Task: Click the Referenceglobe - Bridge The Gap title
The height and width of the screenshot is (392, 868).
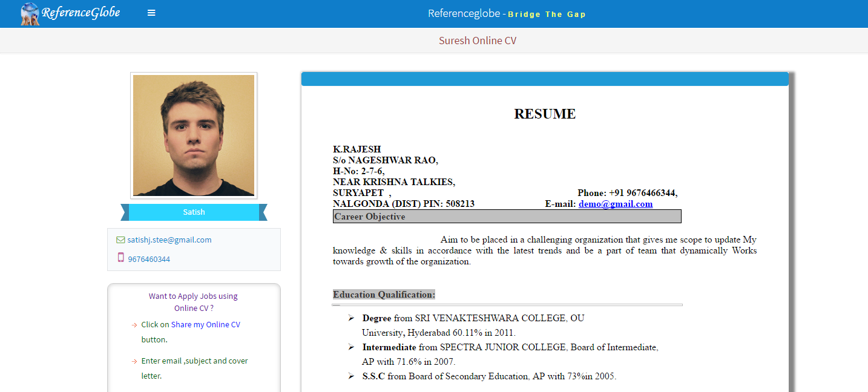Action: (x=507, y=13)
